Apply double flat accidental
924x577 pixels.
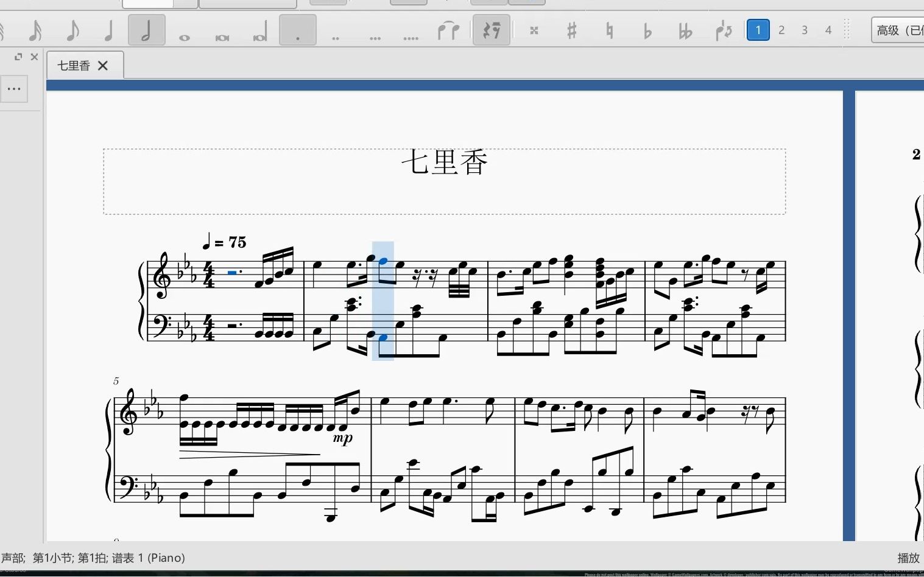pyautogui.click(x=685, y=30)
